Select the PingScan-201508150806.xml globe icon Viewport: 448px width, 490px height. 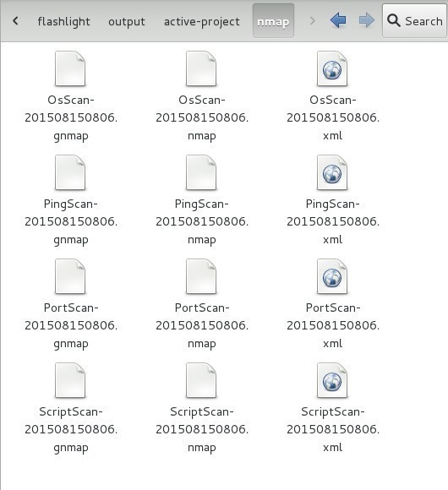[332, 172]
